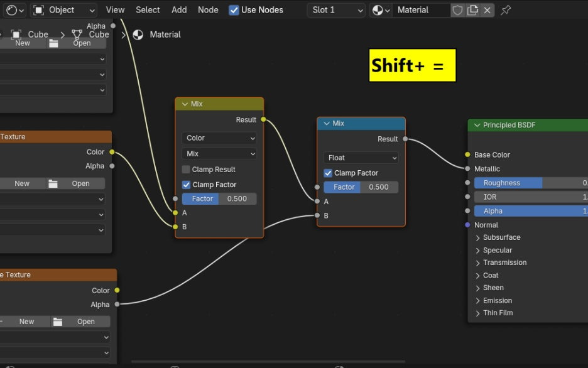Adjust the Factor slider in Color Mix node

click(x=219, y=198)
